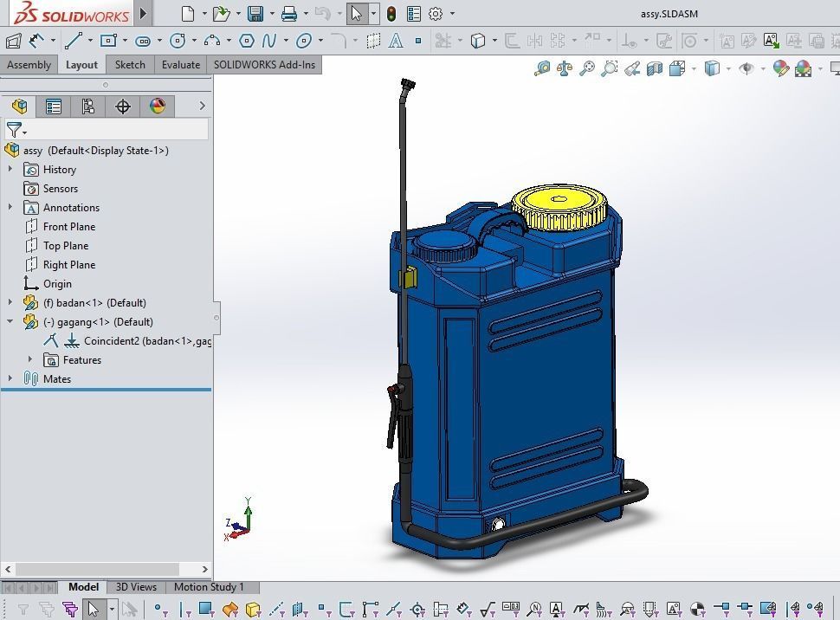Select the Ellipse tool
The width and height of the screenshot is (840, 620).
(x=304, y=41)
